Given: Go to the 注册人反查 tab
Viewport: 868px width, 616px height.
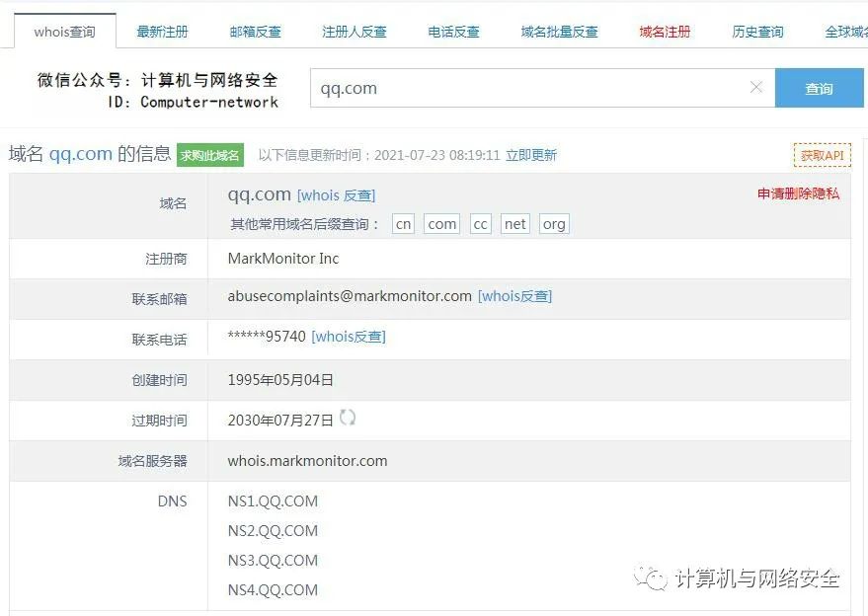Looking at the screenshot, I should (x=355, y=32).
